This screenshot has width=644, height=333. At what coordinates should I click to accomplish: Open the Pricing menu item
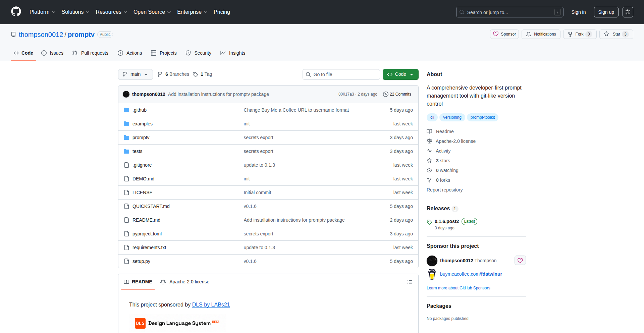[222, 12]
